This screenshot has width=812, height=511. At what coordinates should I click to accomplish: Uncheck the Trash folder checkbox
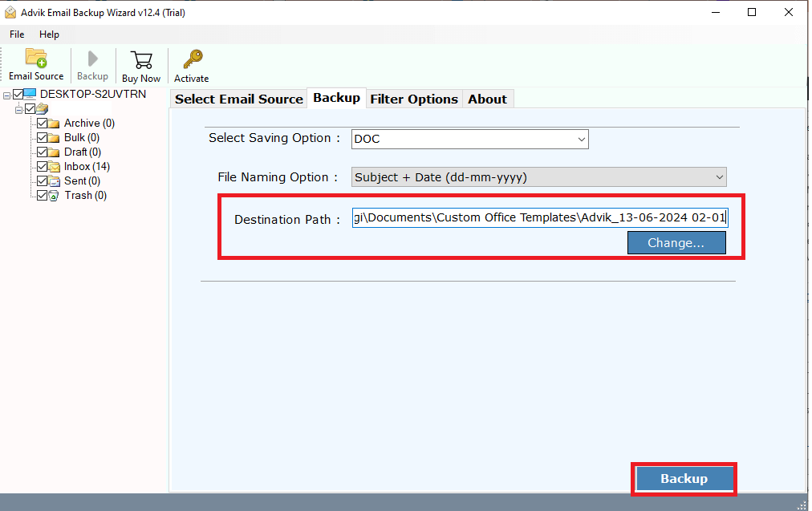tap(42, 196)
